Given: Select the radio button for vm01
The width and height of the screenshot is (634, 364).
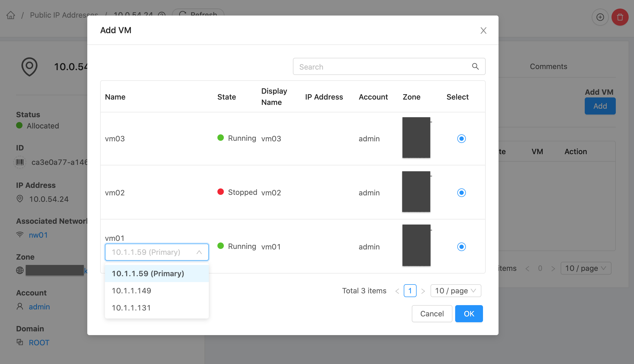Looking at the screenshot, I should tap(461, 247).
